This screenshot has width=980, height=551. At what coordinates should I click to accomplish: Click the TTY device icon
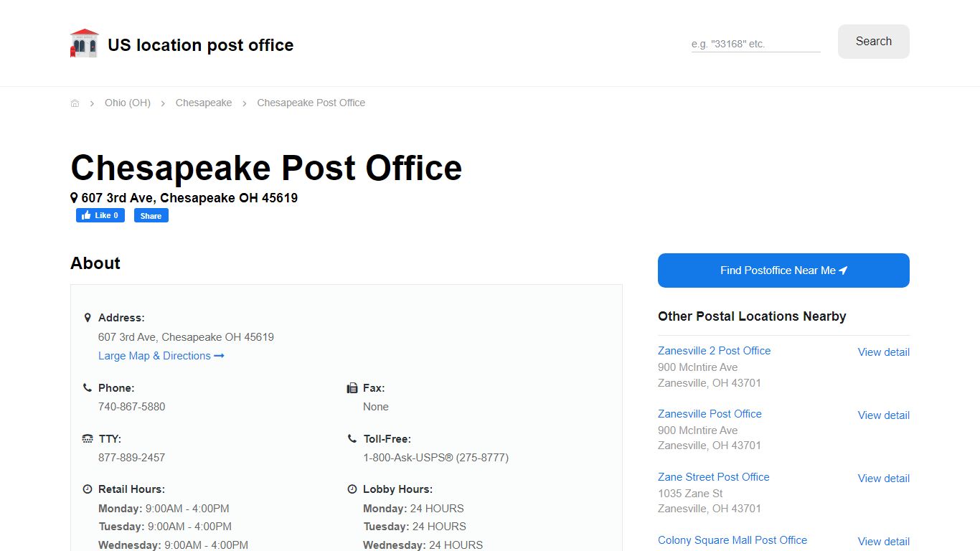click(88, 438)
